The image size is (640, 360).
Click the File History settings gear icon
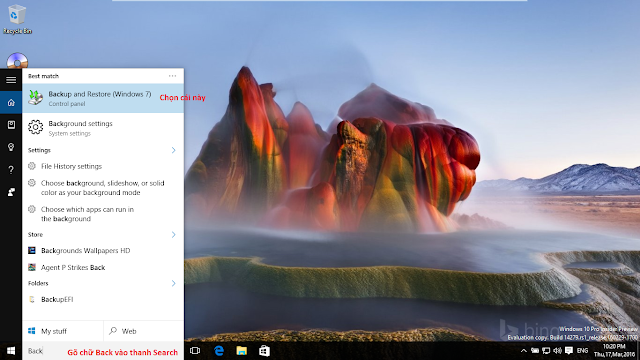click(x=32, y=166)
